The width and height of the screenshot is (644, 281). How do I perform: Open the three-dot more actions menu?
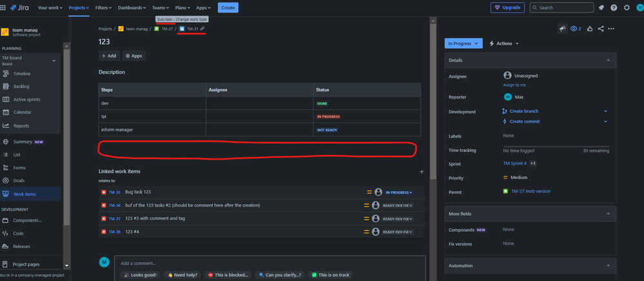(x=611, y=29)
